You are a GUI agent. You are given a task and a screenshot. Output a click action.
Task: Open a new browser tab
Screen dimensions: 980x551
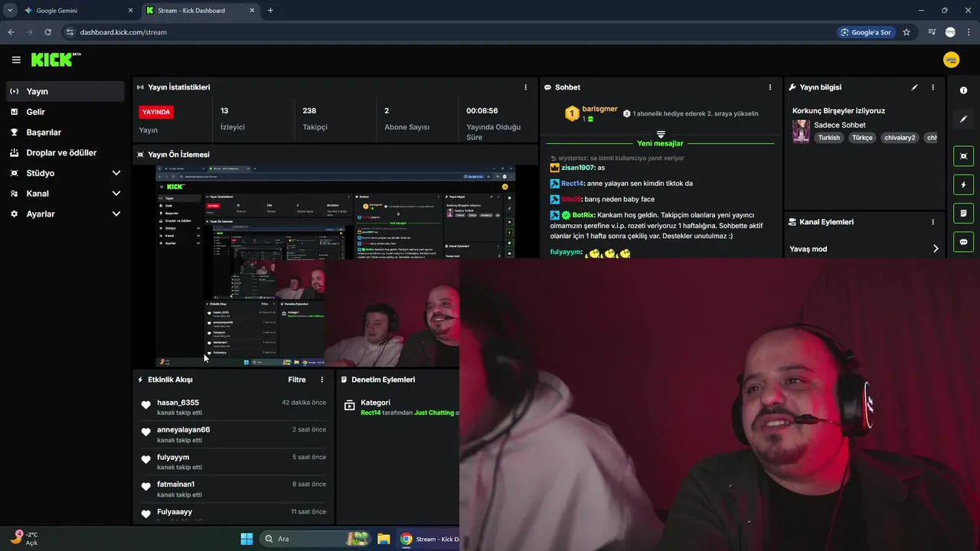[x=270, y=10]
